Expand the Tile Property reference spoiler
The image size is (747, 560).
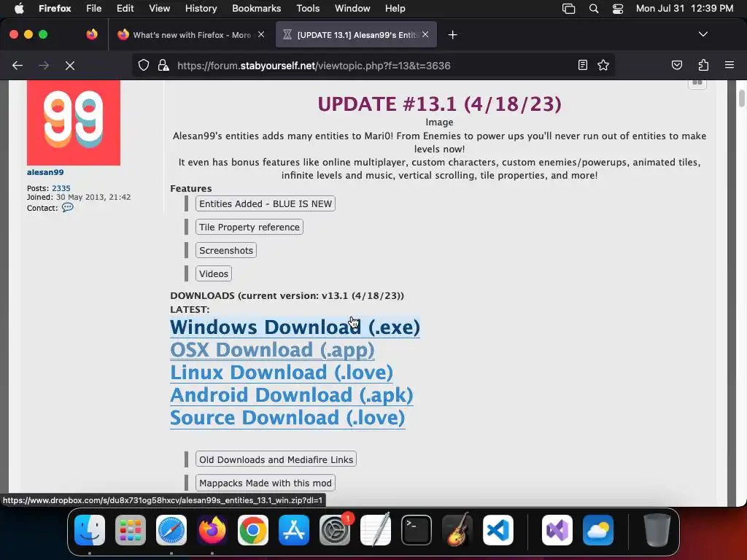pyautogui.click(x=249, y=227)
